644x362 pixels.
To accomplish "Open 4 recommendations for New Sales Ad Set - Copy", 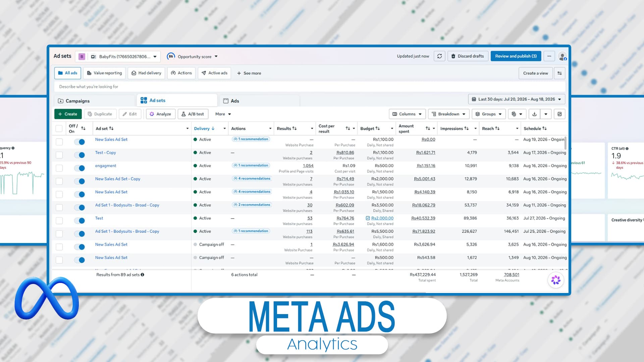I will 252,179.
